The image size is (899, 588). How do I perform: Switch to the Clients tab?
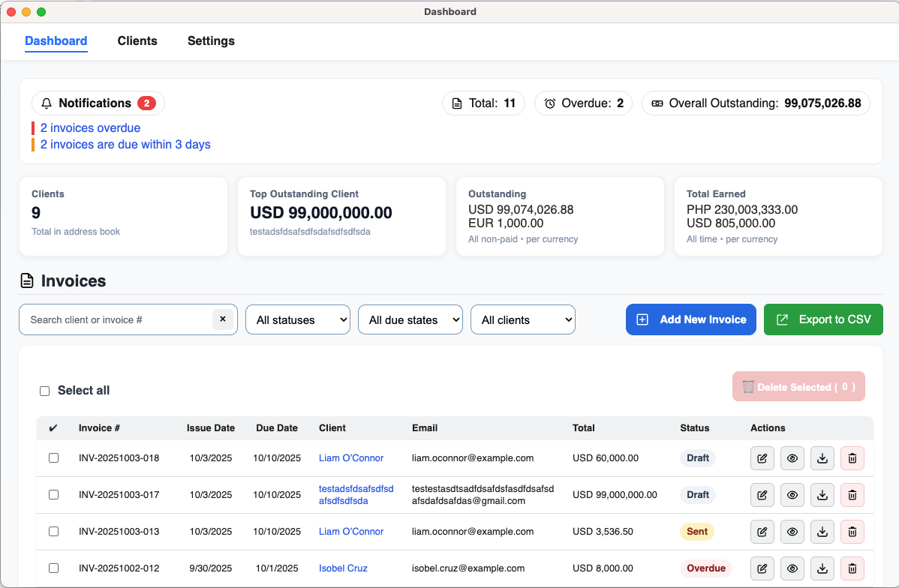[x=137, y=41]
